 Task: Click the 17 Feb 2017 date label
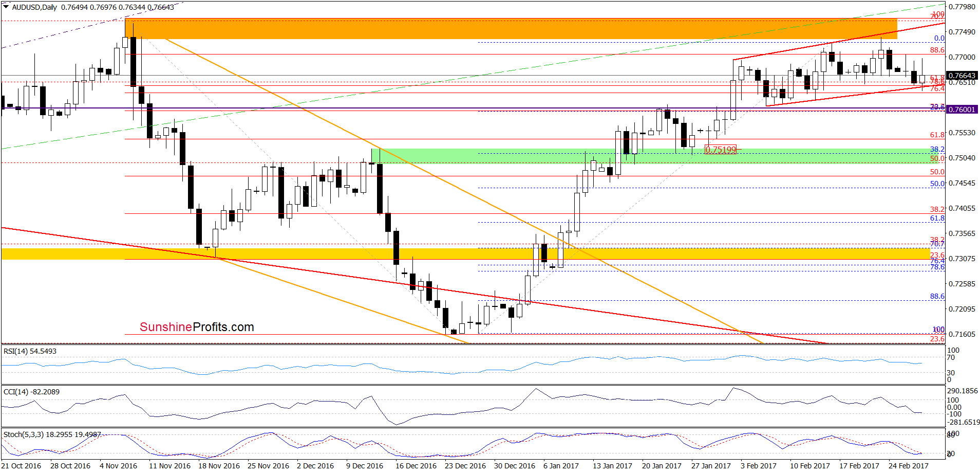[859, 466]
